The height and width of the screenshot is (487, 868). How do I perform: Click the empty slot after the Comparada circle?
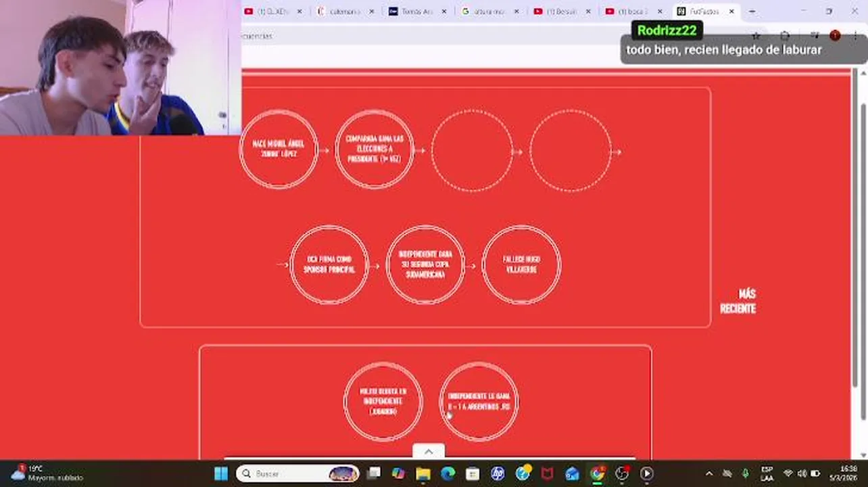click(x=472, y=151)
